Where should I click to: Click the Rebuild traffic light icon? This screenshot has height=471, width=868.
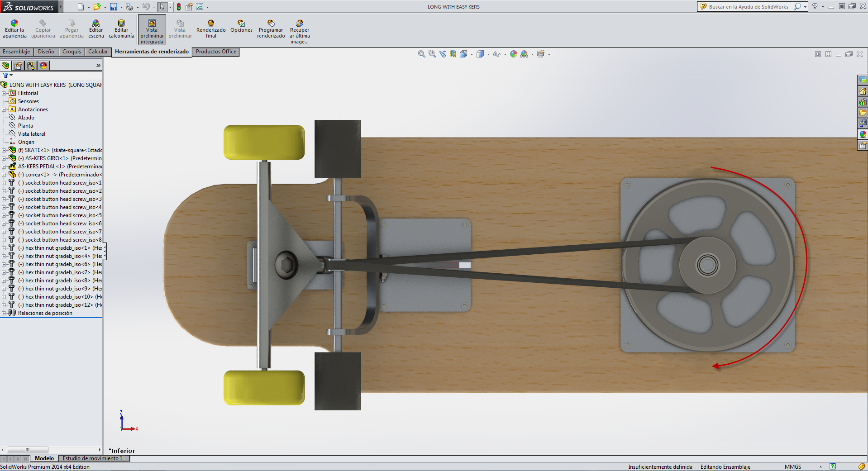coord(179,7)
